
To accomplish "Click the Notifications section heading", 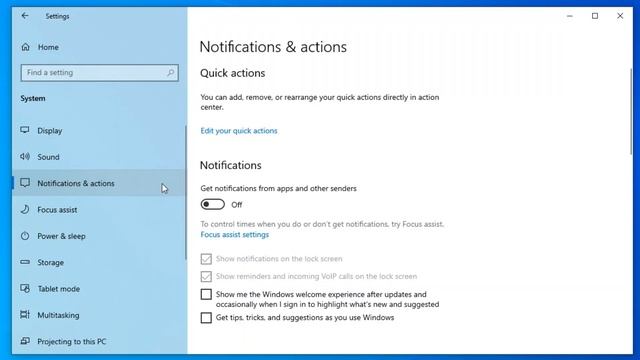I will pyautogui.click(x=231, y=165).
